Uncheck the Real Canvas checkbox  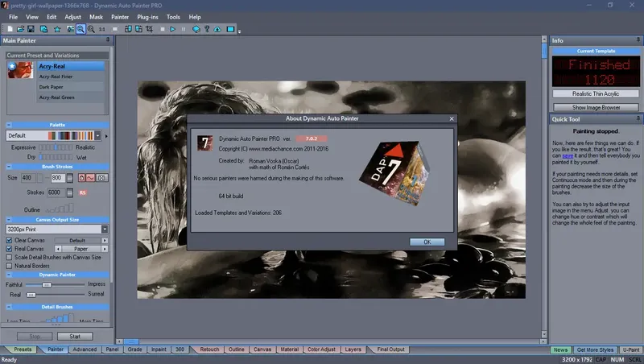coord(9,249)
